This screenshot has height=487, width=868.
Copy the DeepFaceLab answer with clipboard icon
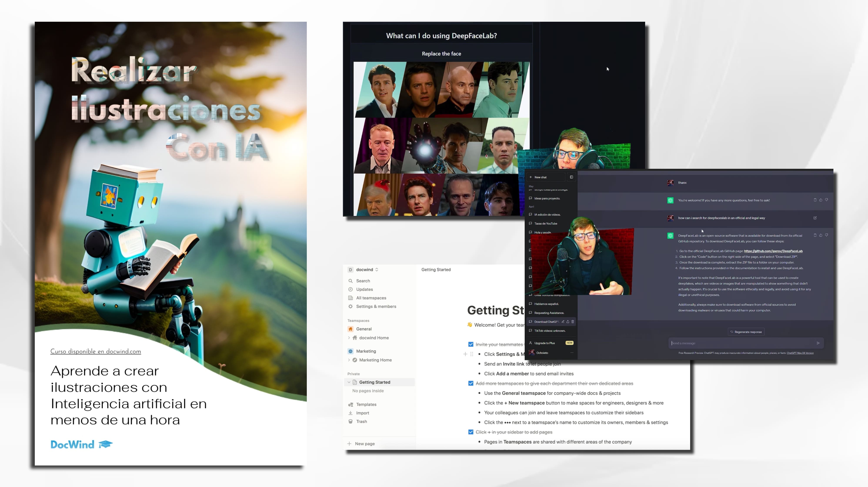pos(815,235)
